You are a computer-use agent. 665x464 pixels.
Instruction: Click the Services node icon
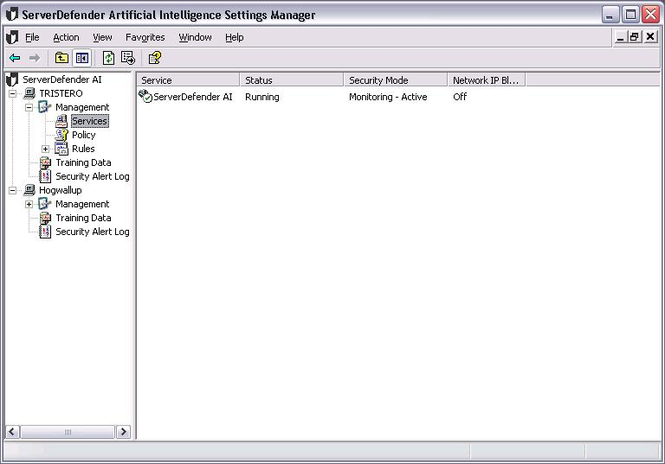point(61,121)
